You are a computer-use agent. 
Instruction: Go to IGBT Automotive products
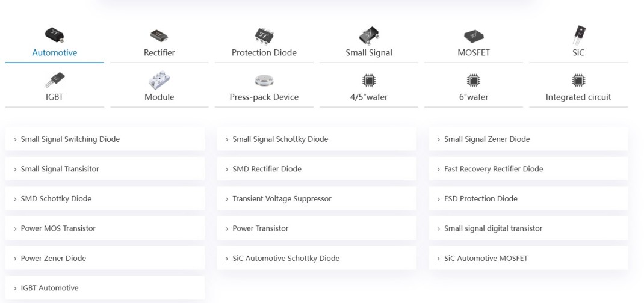point(49,288)
